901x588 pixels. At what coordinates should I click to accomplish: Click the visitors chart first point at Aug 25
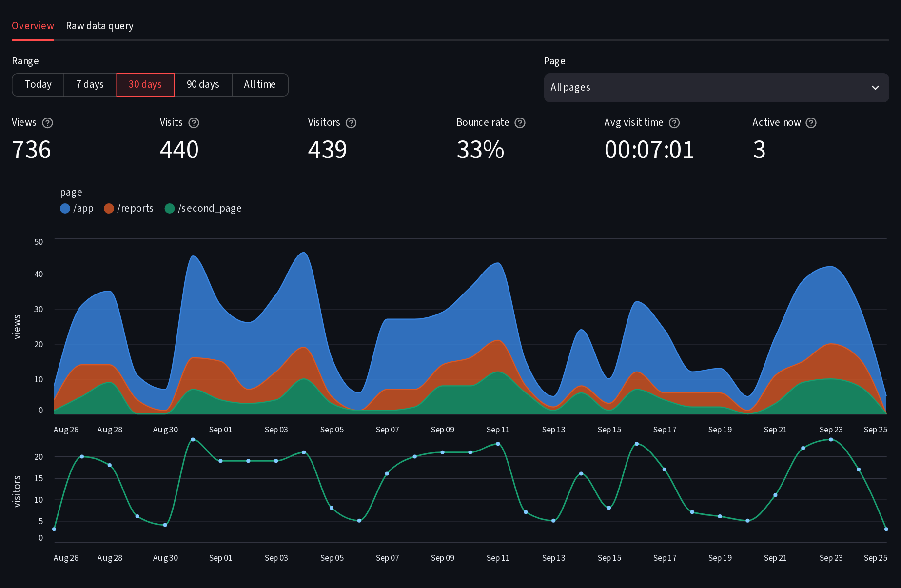[54, 529]
